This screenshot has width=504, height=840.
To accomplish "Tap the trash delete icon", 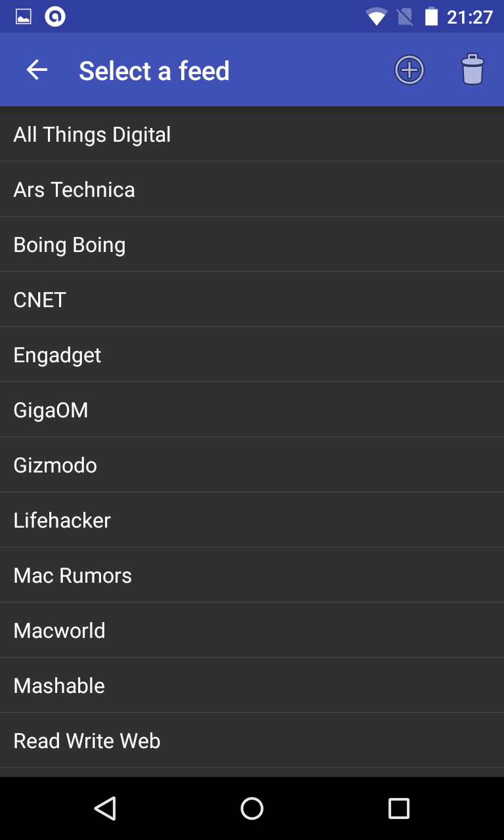I will [x=472, y=70].
